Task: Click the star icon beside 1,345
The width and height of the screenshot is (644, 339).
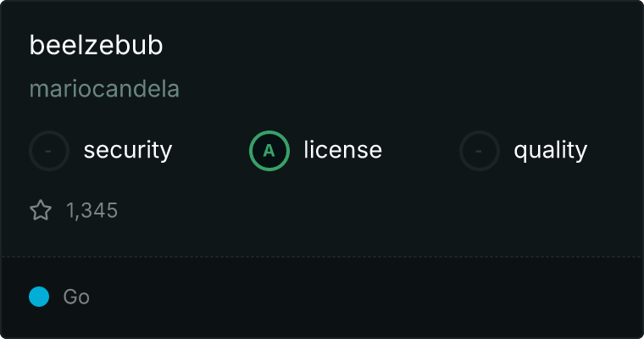Action: tap(41, 210)
